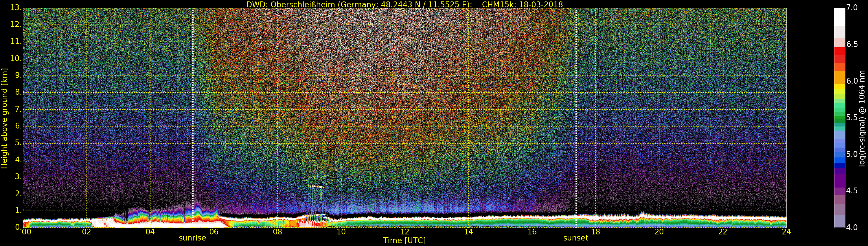
Task: Click the height axis tick label '7.'
Action: click(18, 109)
